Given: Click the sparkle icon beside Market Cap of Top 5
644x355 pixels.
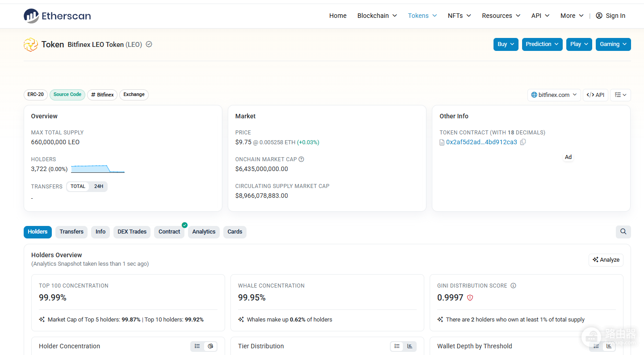Looking at the screenshot, I should point(42,320).
